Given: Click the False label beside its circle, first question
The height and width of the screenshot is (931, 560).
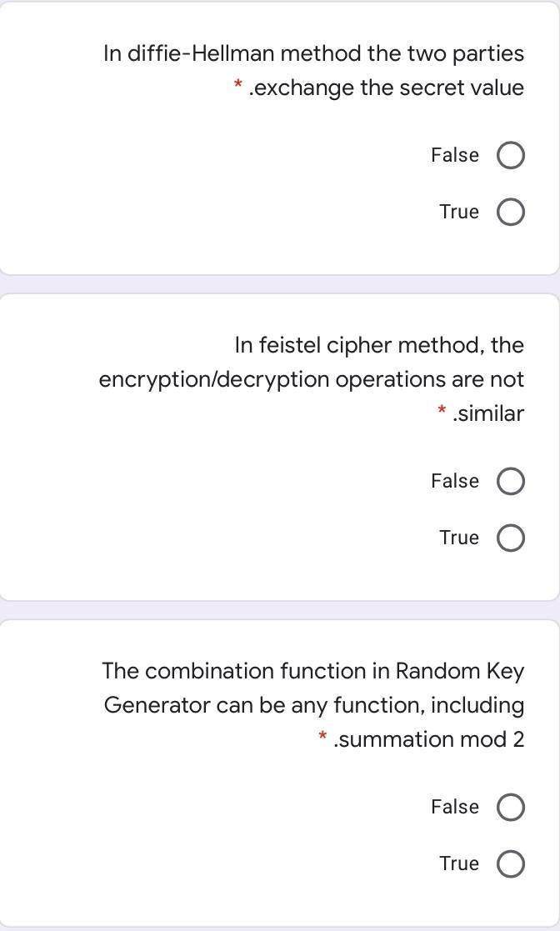Looking at the screenshot, I should pyautogui.click(x=454, y=155).
